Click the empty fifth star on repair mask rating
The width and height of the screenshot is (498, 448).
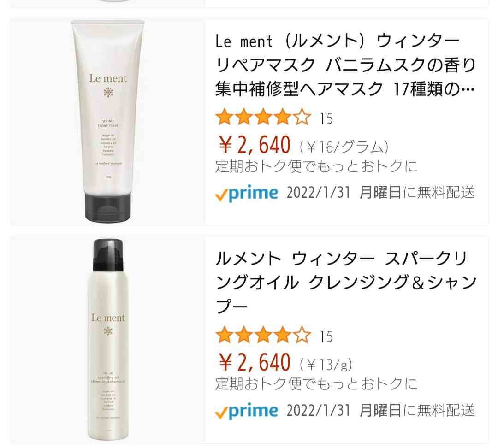302,117
